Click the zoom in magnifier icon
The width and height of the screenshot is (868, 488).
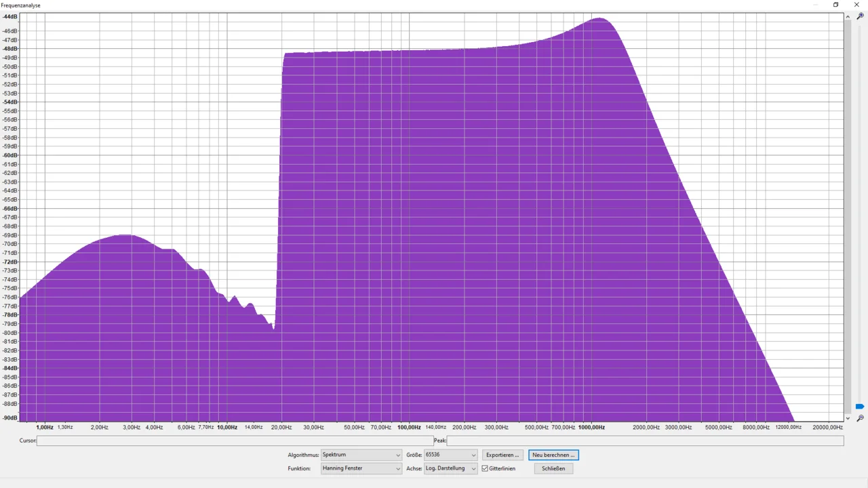860,16
